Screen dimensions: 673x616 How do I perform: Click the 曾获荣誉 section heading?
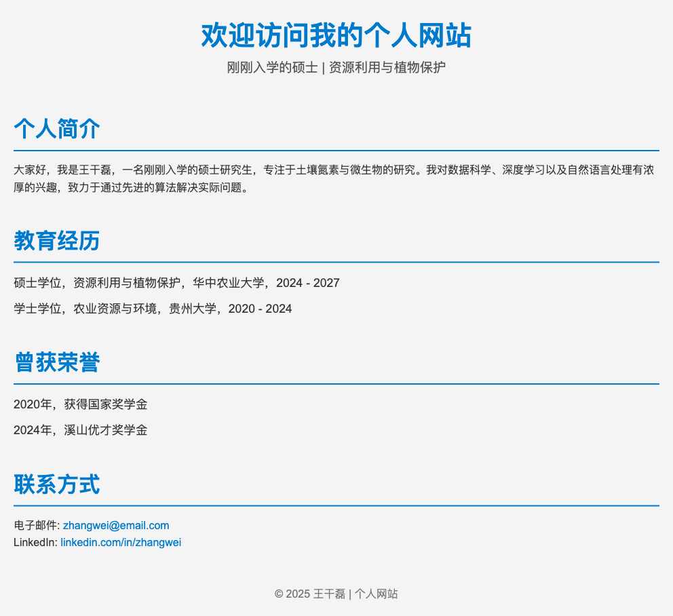57,362
